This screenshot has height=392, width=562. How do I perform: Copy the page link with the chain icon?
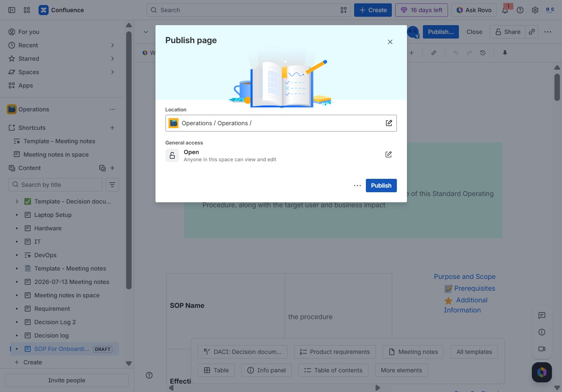click(532, 32)
